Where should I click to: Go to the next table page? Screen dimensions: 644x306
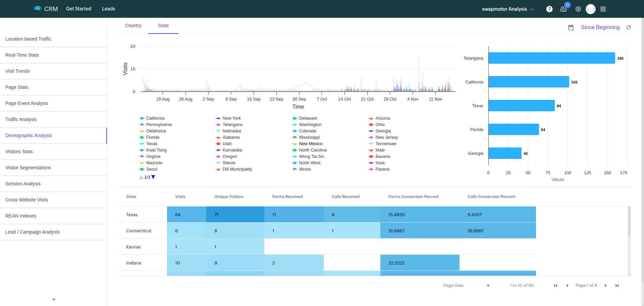click(x=605, y=286)
